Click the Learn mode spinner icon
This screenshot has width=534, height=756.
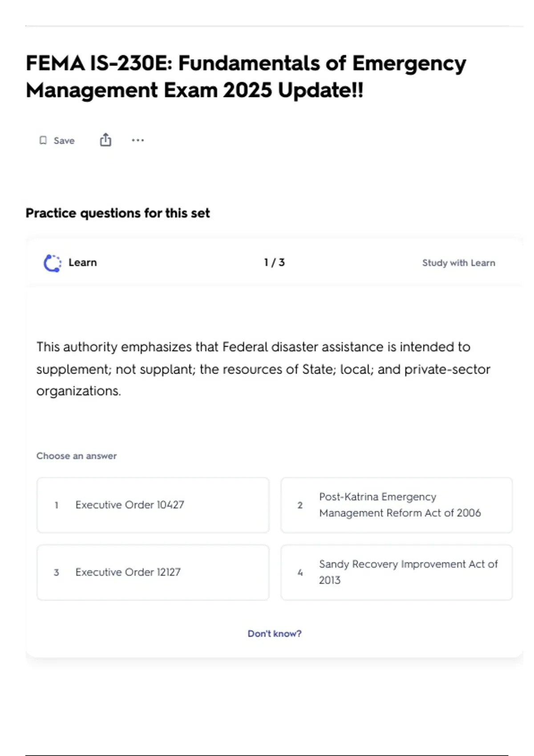[53, 263]
